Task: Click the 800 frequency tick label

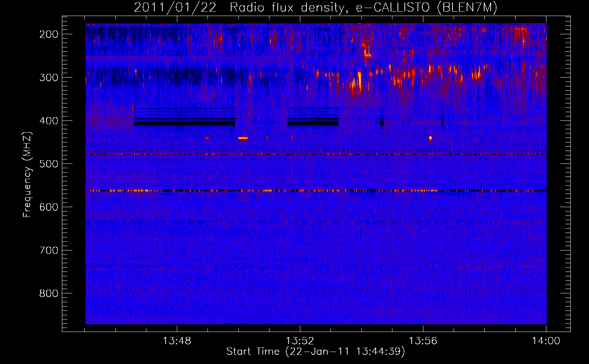Action: [49, 294]
